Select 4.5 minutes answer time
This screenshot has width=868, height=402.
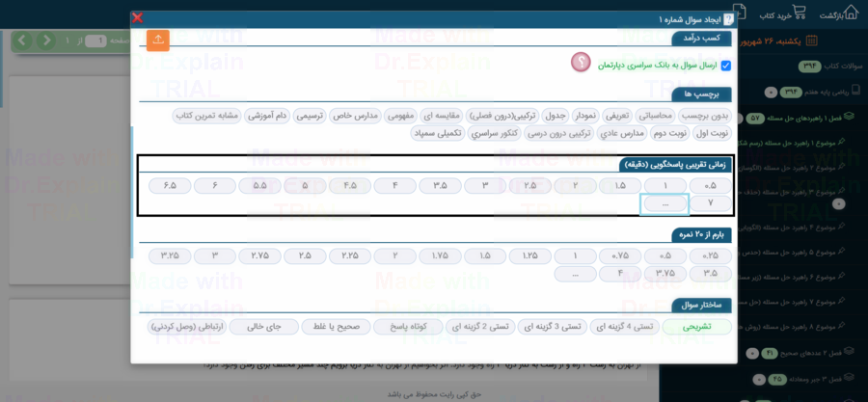click(x=350, y=186)
